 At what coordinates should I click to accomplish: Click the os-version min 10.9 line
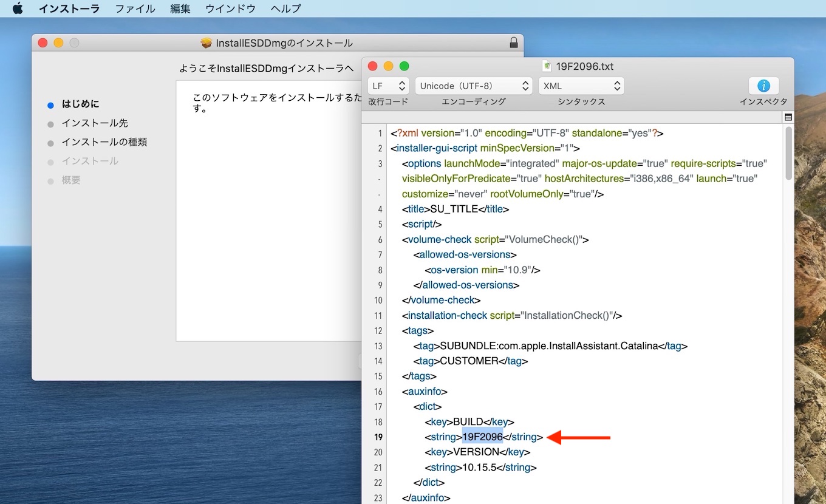482,270
